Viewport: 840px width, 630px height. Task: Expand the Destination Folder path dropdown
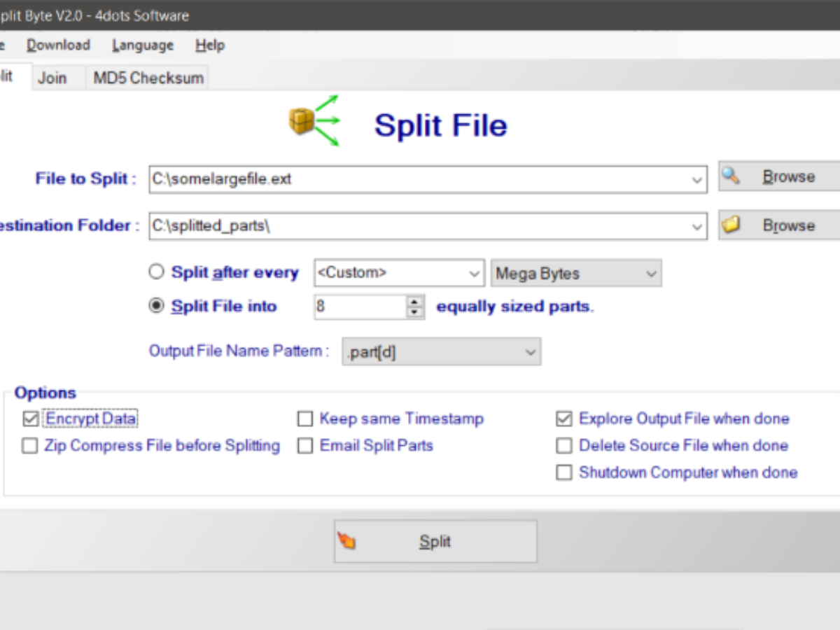pos(697,227)
